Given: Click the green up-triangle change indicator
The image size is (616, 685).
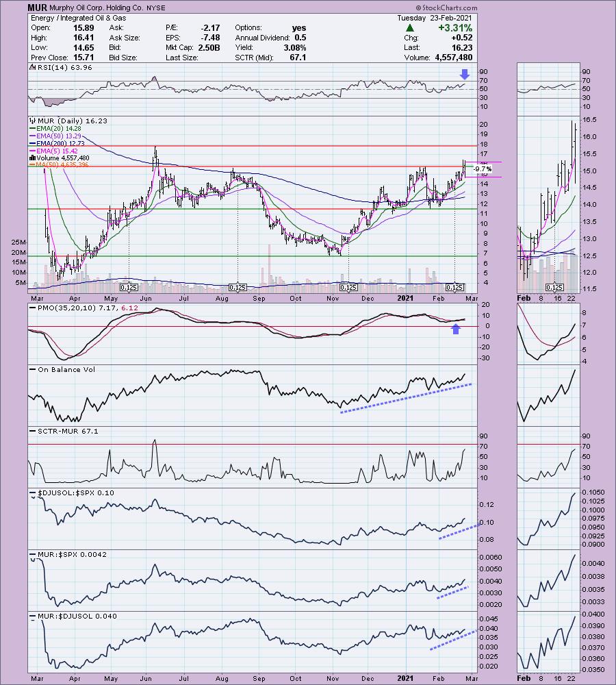Looking at the screenshot, I should click(x=409, y=28).
